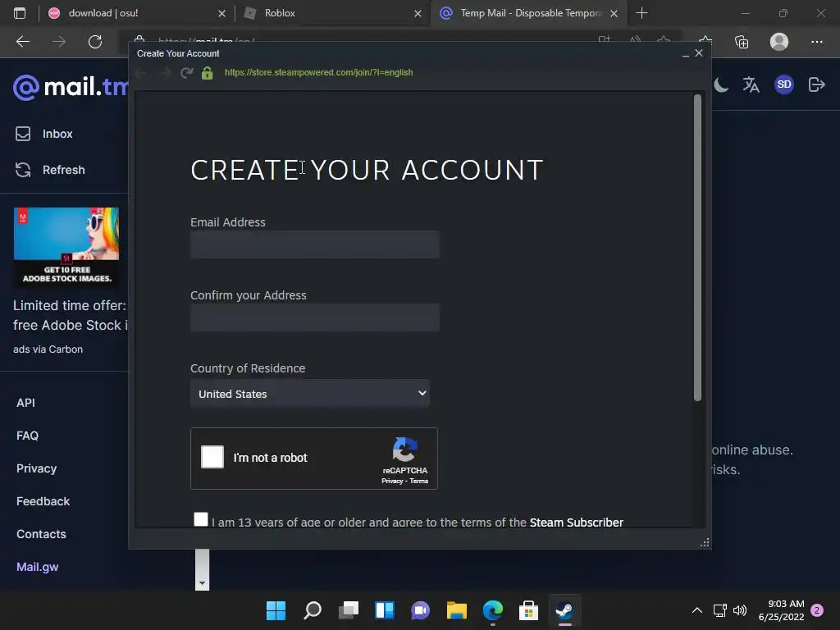Screen dimensions: 840x630
Task: Click the Confirm your Address field
Action: 315,317
